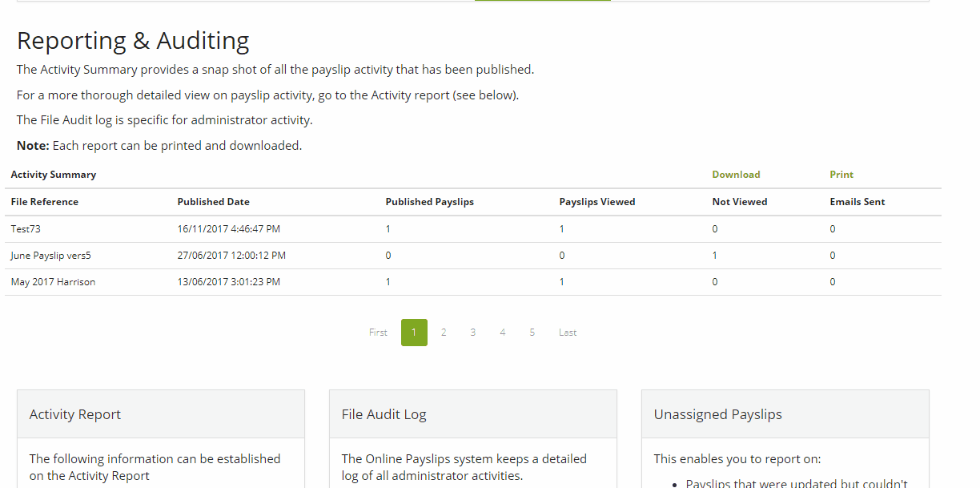Jump to the Last page of results

click(567, 332)
